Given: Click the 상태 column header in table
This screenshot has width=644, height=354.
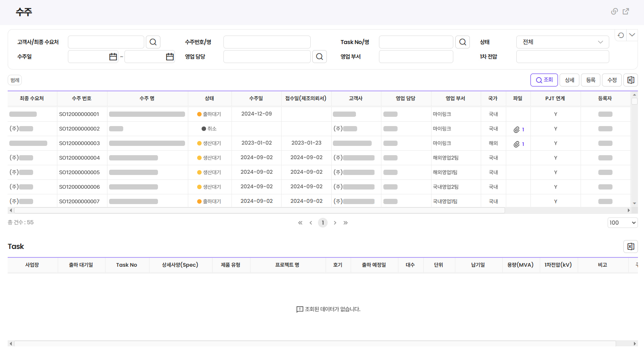Looking at the screenshot, I should point(209,98).
